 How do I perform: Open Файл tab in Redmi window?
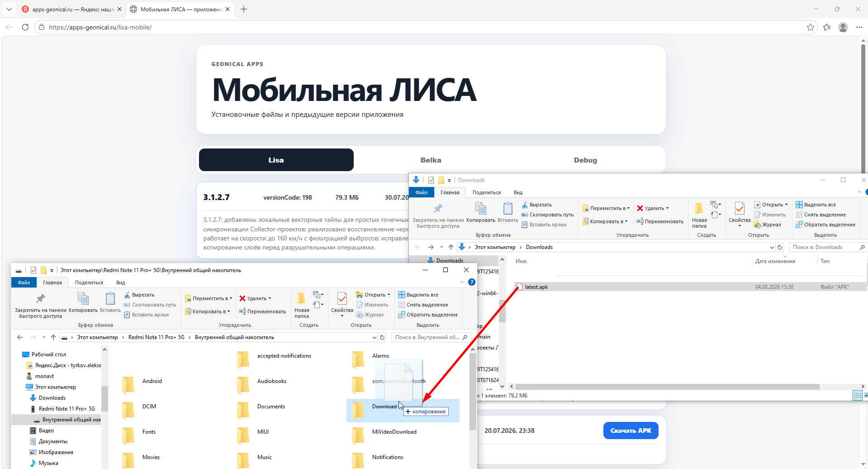[24, 282]
